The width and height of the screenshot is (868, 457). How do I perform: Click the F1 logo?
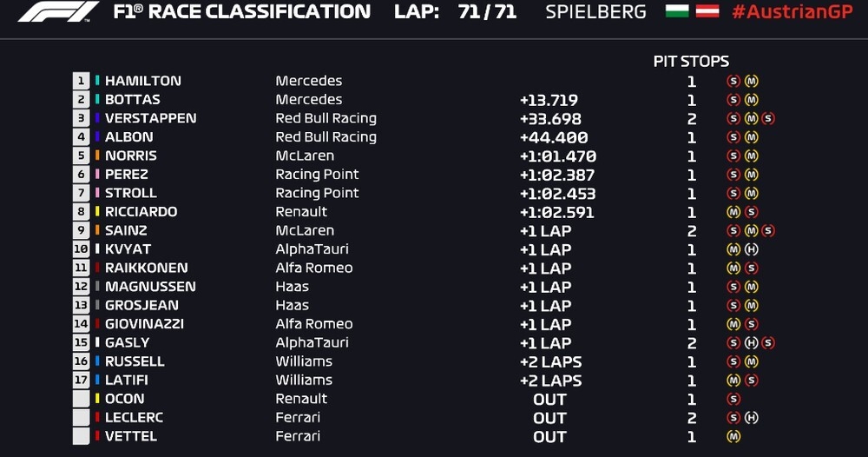tap(58, 12)
